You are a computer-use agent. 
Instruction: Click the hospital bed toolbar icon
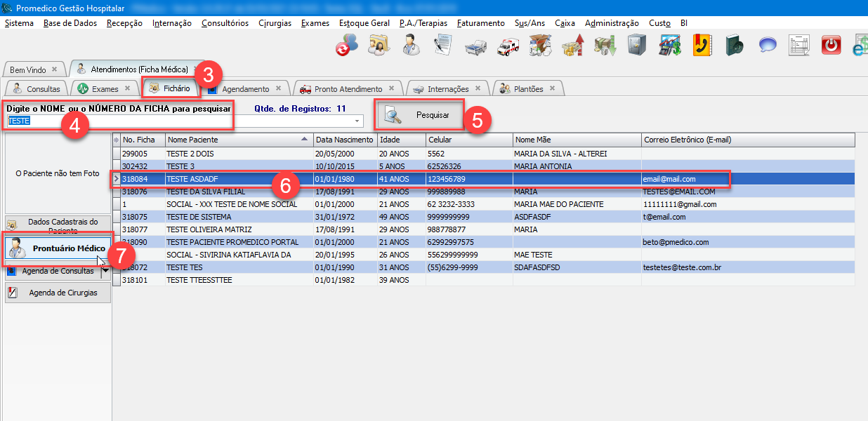475,46
